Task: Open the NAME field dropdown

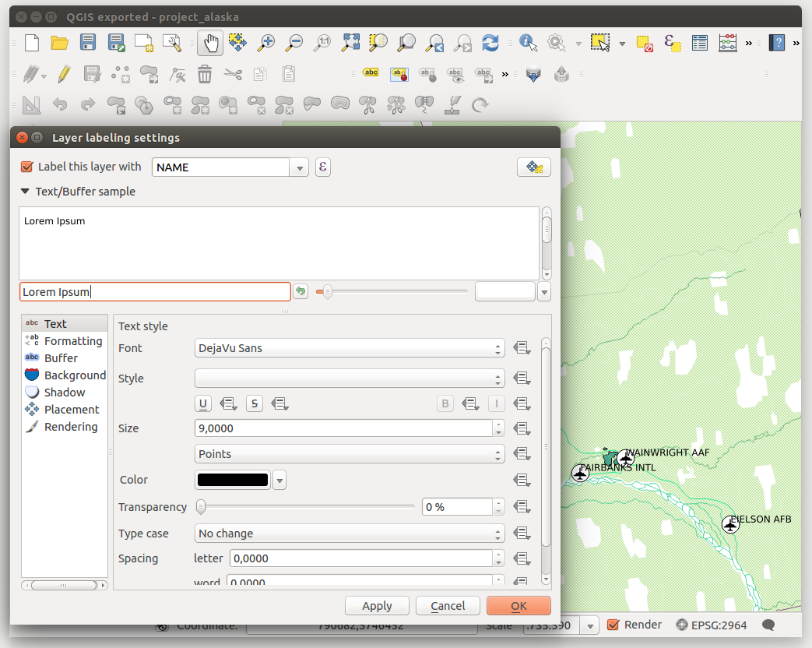Action: pyautogui.click(x=300, y=167)
